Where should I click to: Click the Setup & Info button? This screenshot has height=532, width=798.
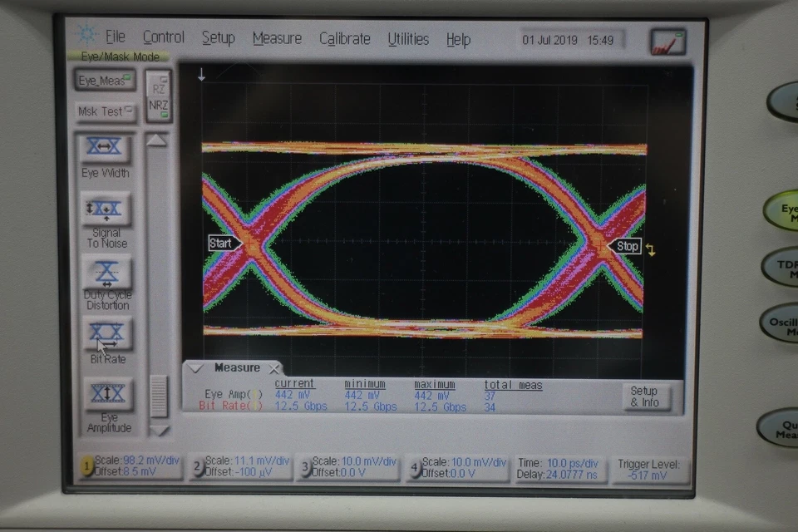pos(646,397)
